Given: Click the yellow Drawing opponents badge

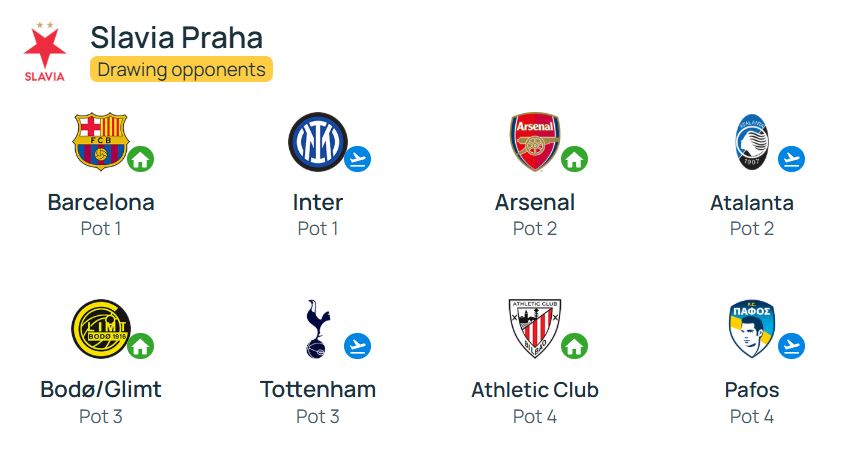Looking at the screenshot, I should coord(182,70).
